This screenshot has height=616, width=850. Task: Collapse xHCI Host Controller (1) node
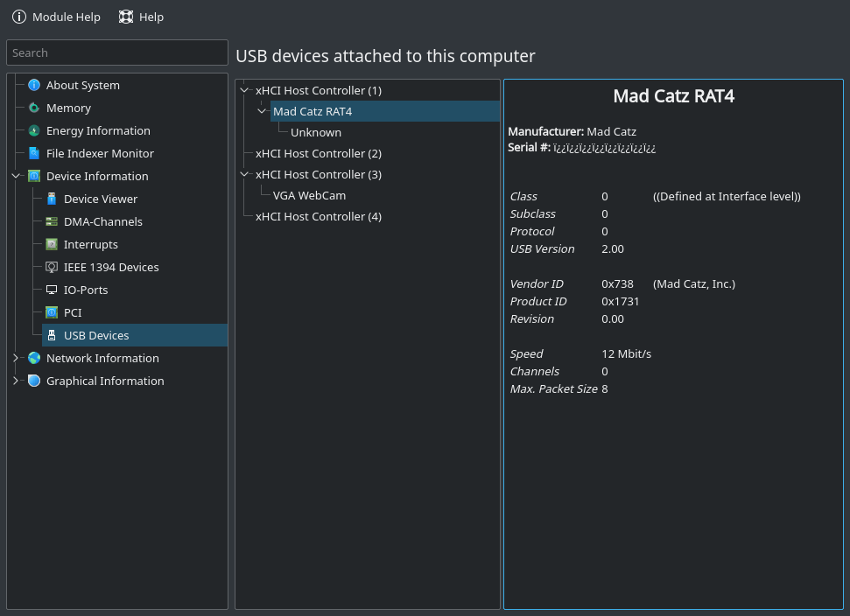pos(244,90)
